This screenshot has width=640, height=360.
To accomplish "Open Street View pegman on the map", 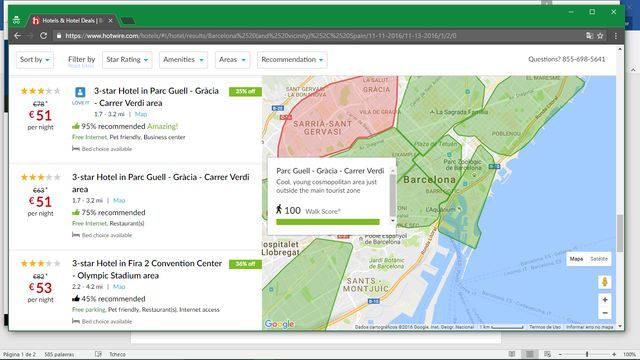I will click(x=605, y=282).
